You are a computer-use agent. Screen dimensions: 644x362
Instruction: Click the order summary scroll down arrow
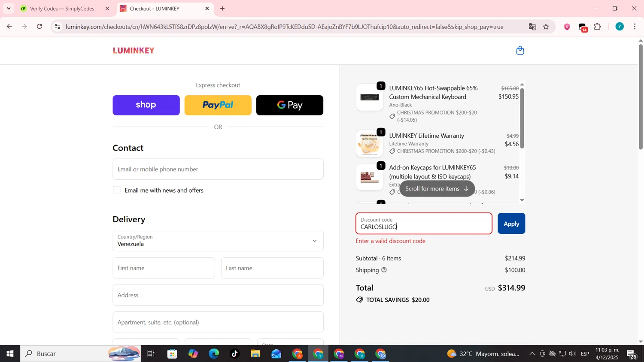coord(522,200)
